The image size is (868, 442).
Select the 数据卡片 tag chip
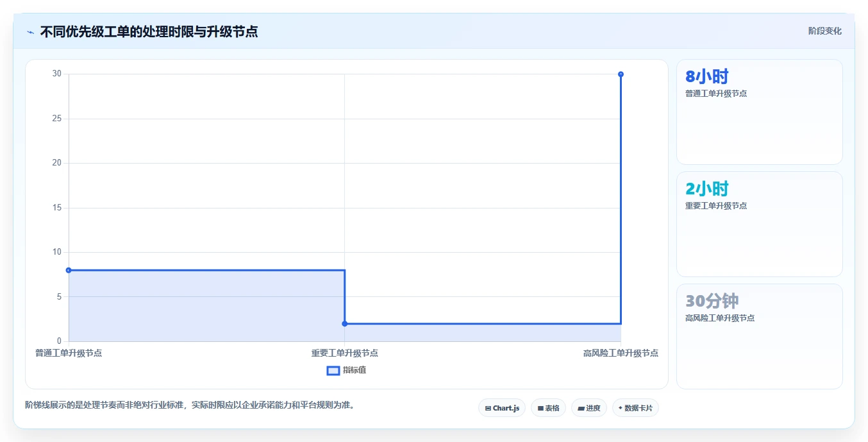coord(635,408)
